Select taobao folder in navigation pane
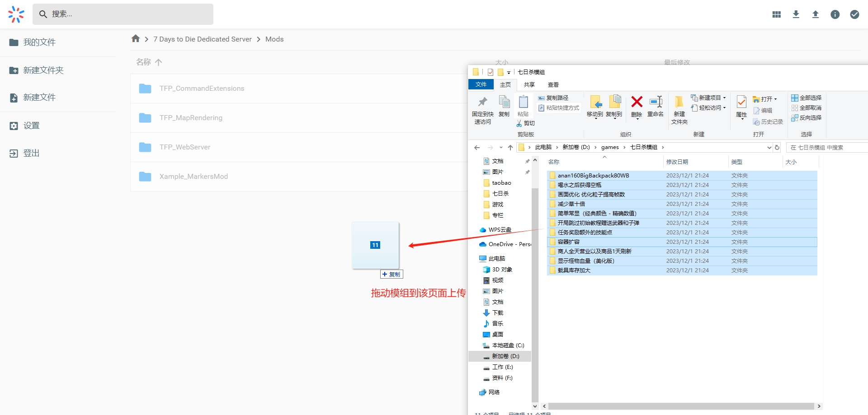 (497, 183)
